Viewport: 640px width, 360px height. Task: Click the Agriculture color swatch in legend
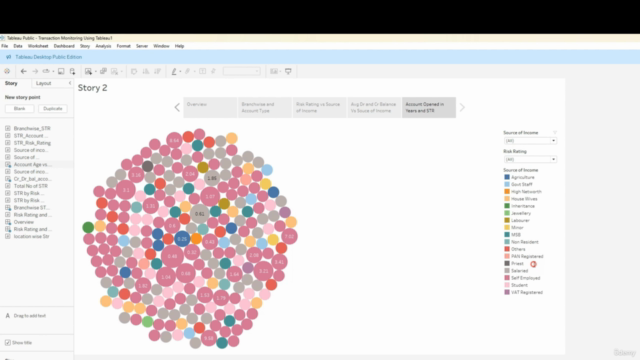507,177
